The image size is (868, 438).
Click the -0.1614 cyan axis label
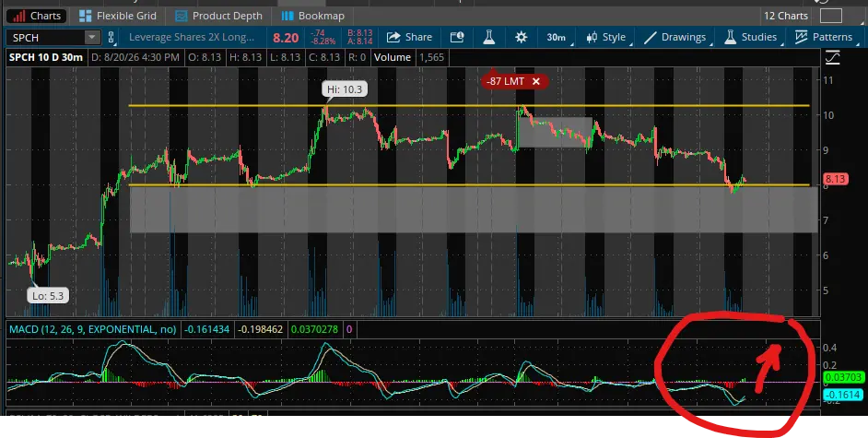click(844, 395)
